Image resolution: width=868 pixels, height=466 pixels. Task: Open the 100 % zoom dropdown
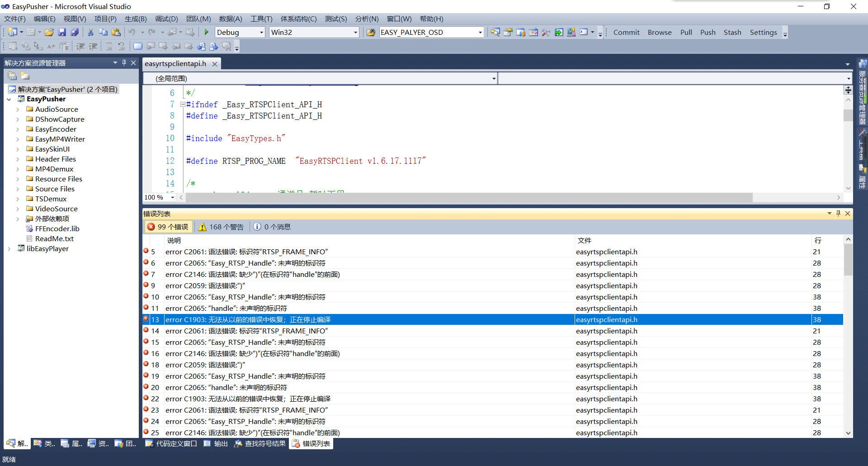172,197
